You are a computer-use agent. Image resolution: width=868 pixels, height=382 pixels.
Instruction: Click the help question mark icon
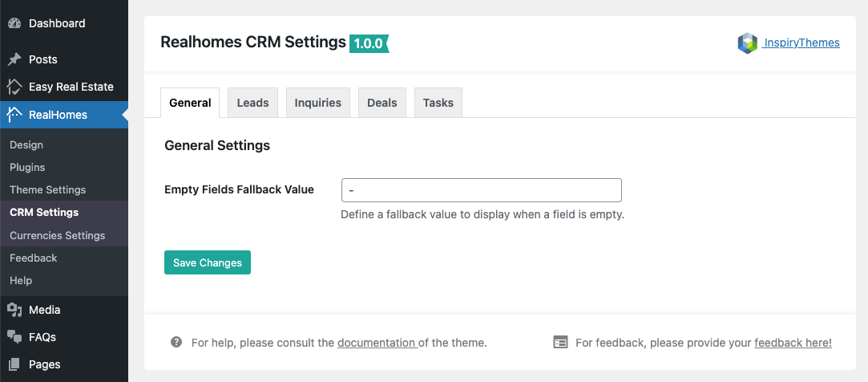(176, 342)
